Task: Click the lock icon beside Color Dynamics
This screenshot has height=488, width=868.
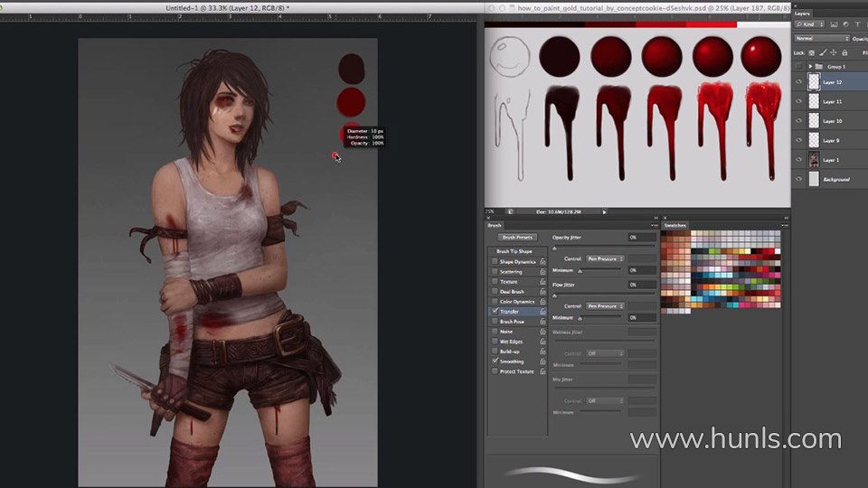Action: tap(542, 301)
